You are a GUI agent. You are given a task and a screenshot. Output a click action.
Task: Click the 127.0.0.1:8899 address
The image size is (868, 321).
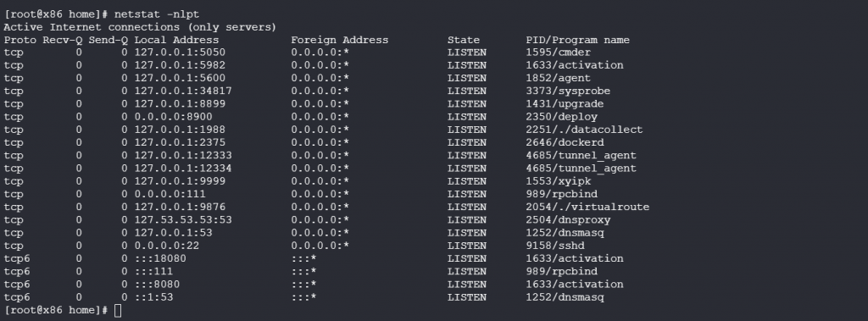point(180,104)
